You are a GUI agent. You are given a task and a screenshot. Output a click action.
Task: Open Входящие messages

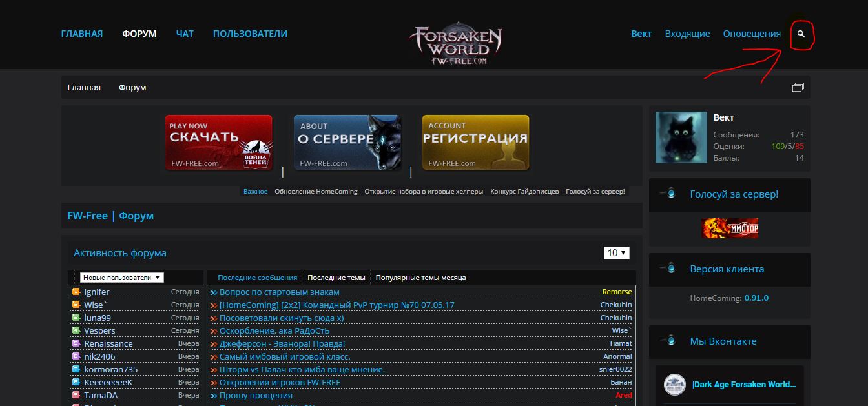click(687, 34)
